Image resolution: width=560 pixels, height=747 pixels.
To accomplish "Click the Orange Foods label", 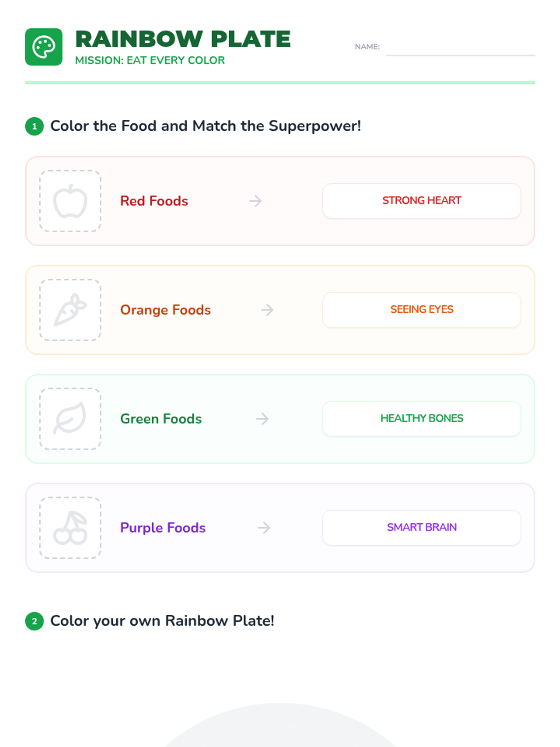I will [x=165, y=310].
